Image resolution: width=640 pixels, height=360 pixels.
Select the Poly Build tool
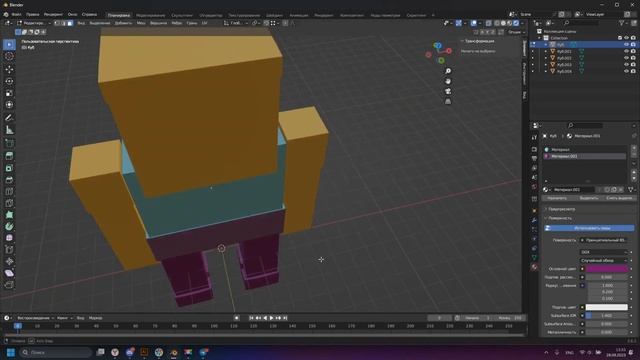click(9, 214)
